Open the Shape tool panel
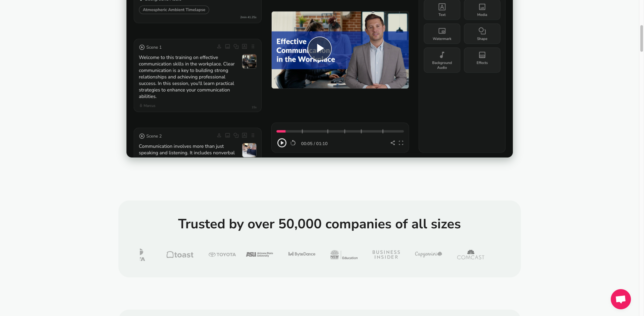The image size is (644, 316). pos(482,34)
